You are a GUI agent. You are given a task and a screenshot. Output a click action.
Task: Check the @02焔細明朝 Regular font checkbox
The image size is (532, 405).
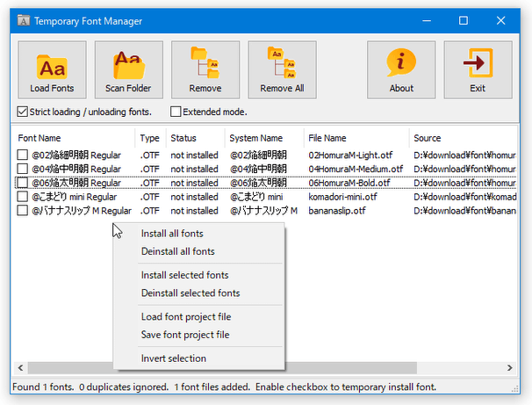23,155
